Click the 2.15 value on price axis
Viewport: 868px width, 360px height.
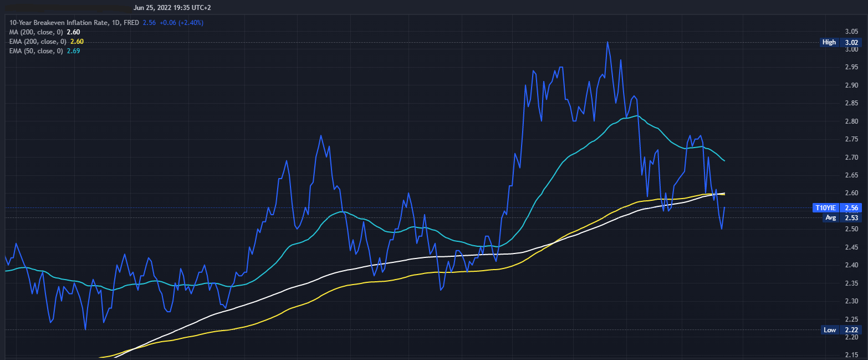[x=851, y=354]
